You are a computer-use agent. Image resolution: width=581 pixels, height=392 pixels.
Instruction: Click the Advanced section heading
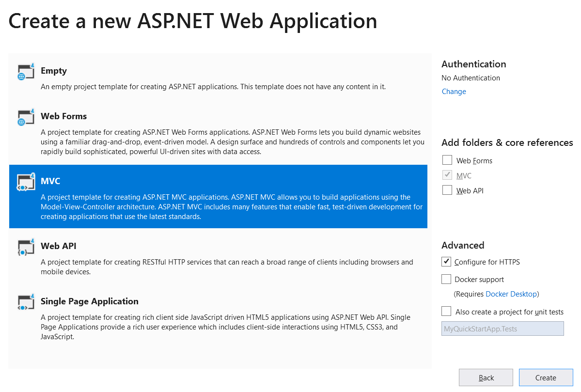(463, 245)
